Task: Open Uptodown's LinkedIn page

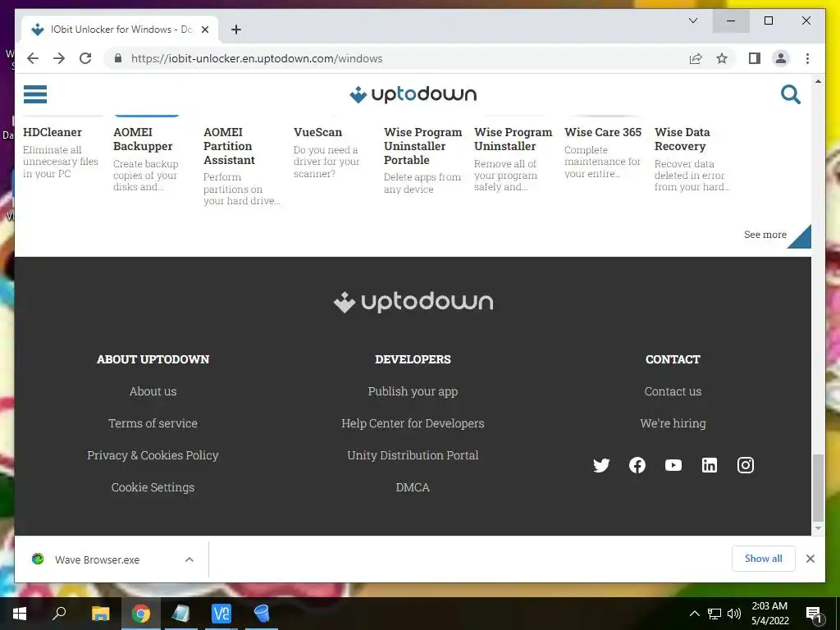Action: pyautogui.click(x=710, y=465)
